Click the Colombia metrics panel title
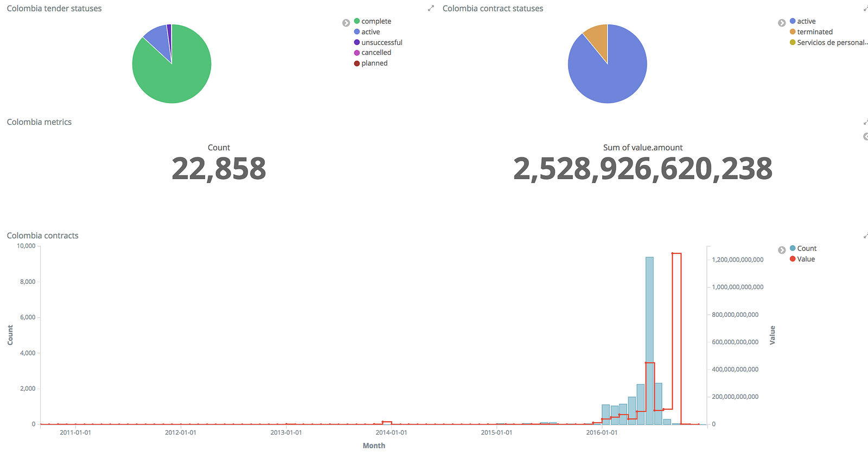868x452 pixels. click(x=39, y=122)
